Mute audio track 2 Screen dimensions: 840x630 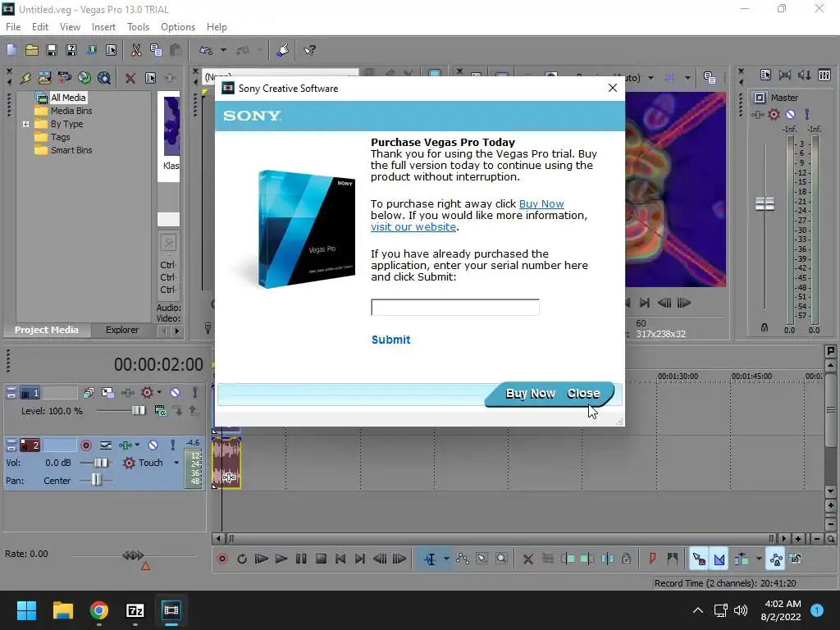click(x=153, y=445)
